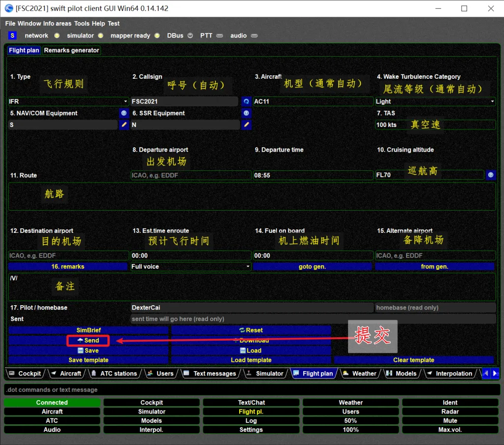
Task: Click the Max.vol. button
Action: (x=450, y=430)
